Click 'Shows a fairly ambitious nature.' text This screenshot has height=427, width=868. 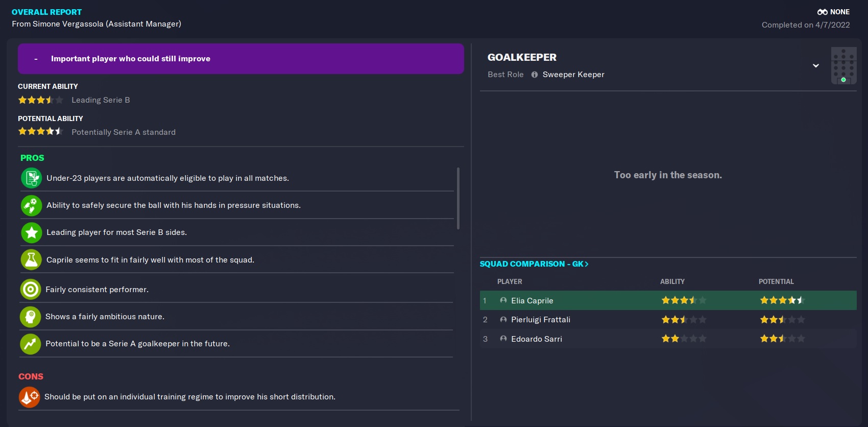(105, 317)
